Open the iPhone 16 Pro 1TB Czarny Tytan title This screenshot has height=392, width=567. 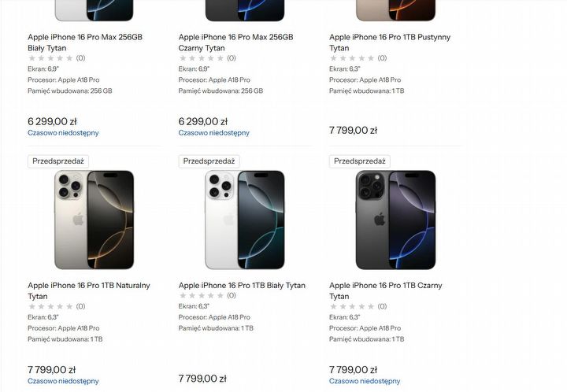click(385, 286)
